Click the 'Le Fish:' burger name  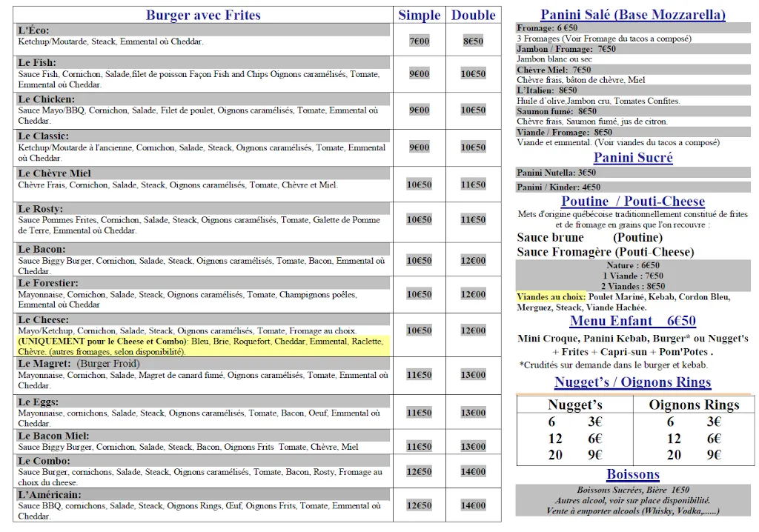(x=37, y=62)
